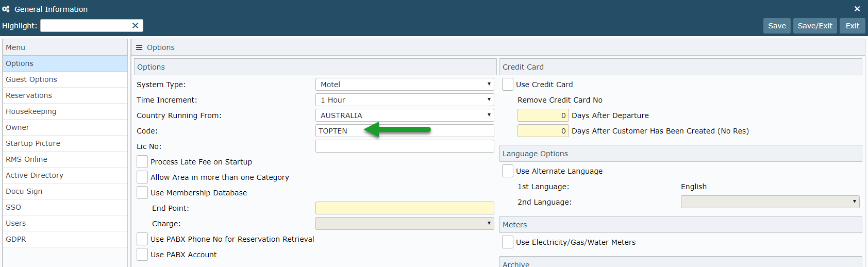Image resolution: width=868 pixels, height=267 pixels.
Task: Click the Exit button
Action: pyautogui.click(x=852, y=26)
